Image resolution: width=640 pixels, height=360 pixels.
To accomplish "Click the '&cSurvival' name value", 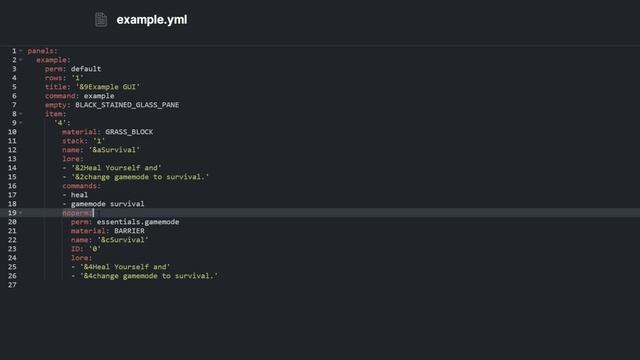I will pos(123,240).
